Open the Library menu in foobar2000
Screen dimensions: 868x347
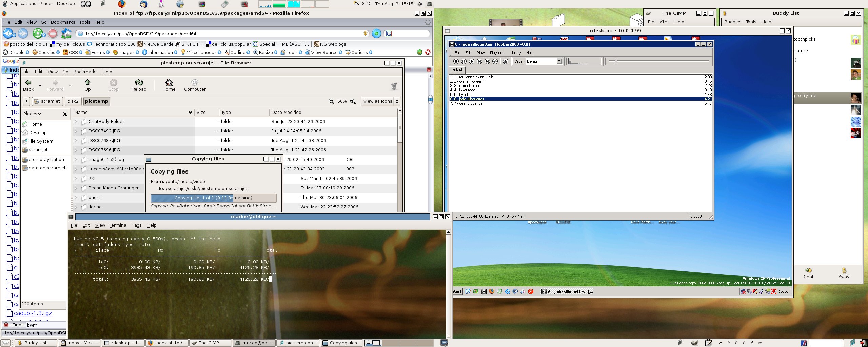[x=515, y=53]
